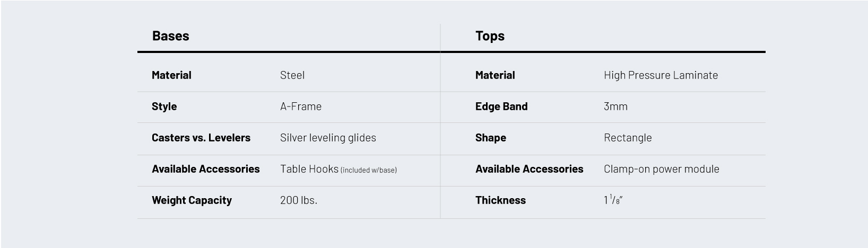The height and width of the screenshot is (248, 868).
Task: Click the Edge Band label
Action: click(x=501, y=107)
